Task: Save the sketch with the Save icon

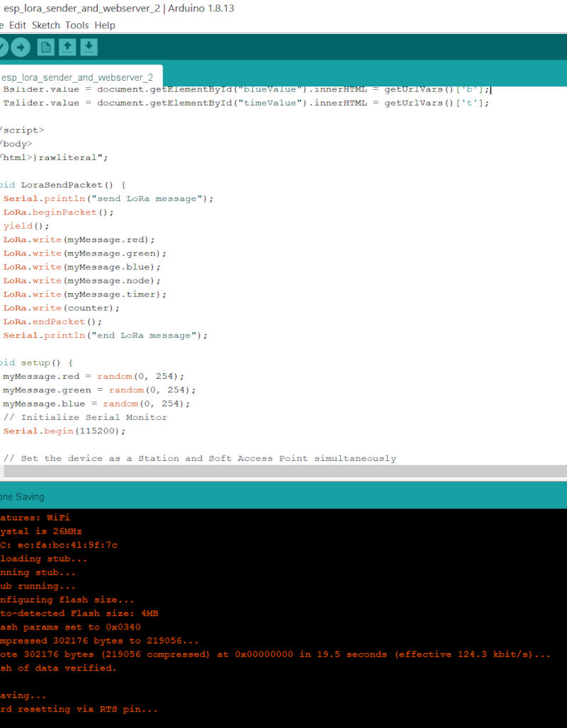Action: pos(89,47)
